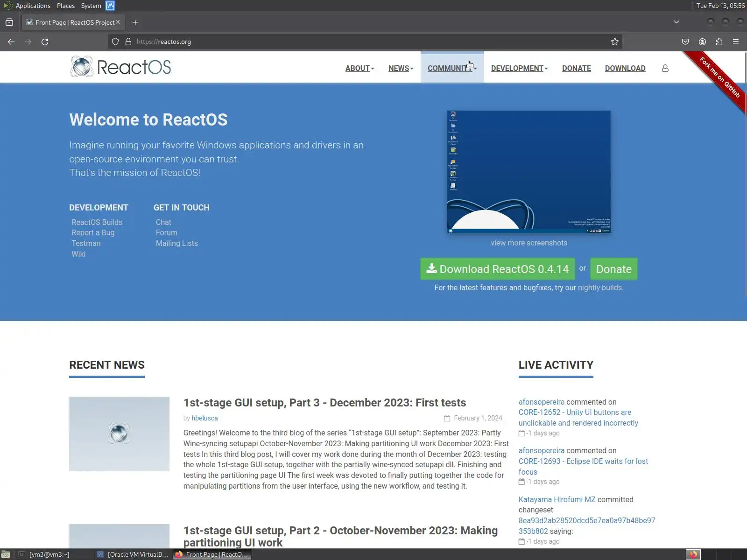Click the browser forward arrow
Viewport: 747px width, 560px height.
coord(28,42)
